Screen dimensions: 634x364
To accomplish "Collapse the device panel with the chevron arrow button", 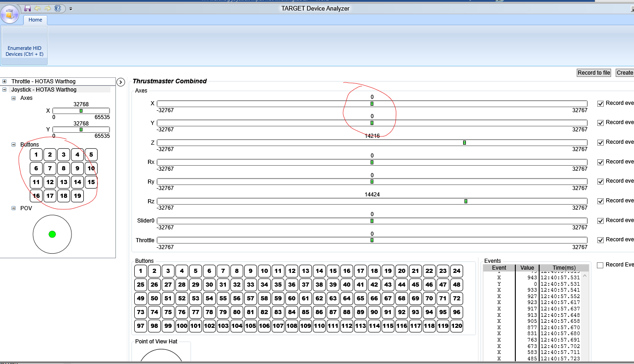I will coord(120,82).
